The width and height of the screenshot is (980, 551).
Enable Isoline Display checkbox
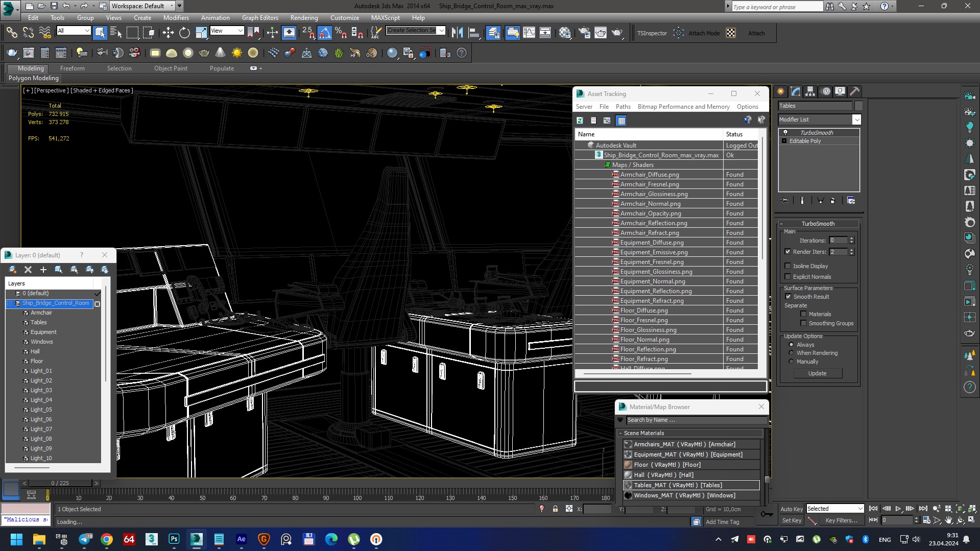coord(787,266)
